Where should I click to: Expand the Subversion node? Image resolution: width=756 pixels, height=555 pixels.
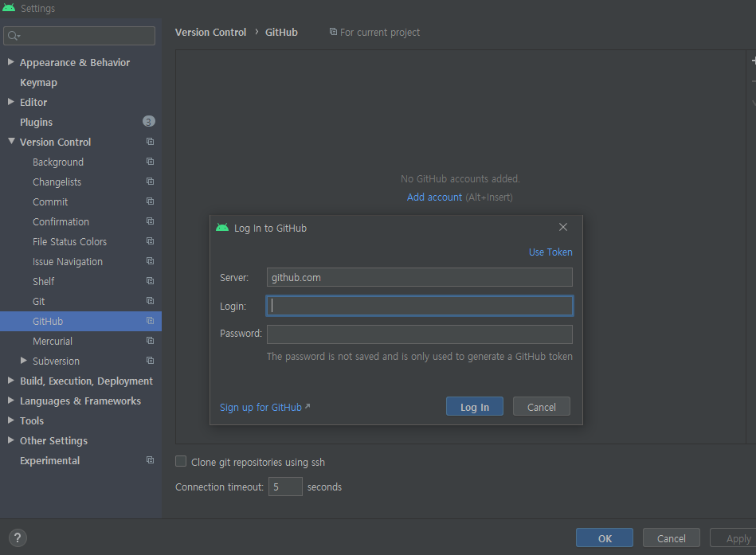(x=24, y=361)
